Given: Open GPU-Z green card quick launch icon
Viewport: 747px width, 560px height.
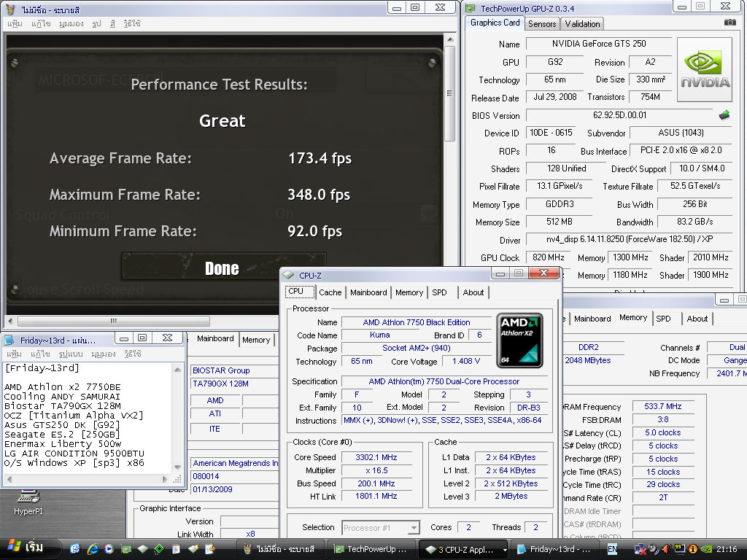Looking at the screenshot, I should pyautogui.click(x=125, y=549).
